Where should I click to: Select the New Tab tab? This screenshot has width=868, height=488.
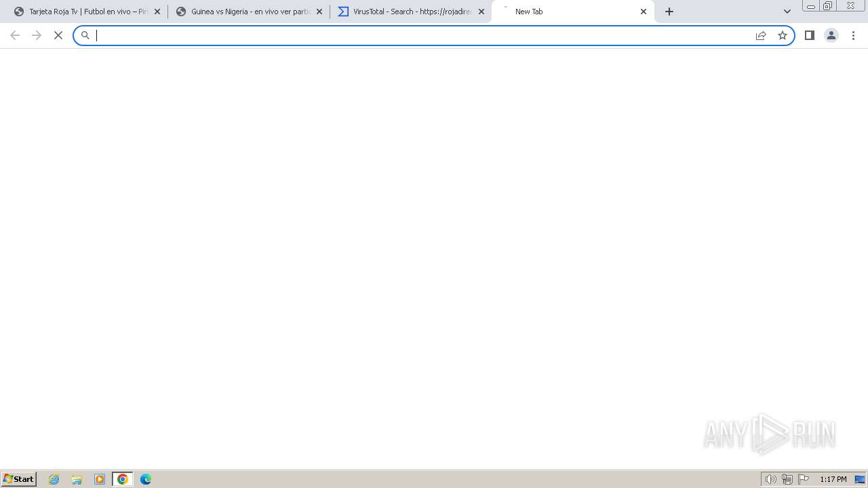click(572, 12)
